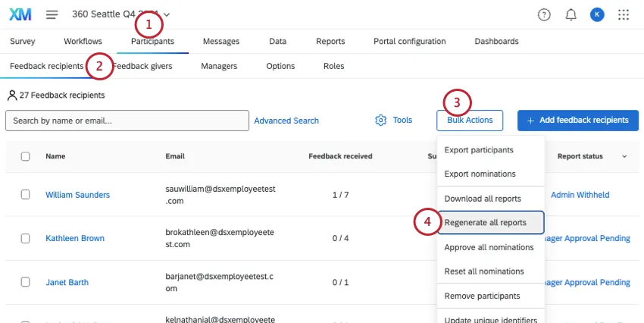
Task: Open Kathleen Brown participant link
Action: click(75, 238)
